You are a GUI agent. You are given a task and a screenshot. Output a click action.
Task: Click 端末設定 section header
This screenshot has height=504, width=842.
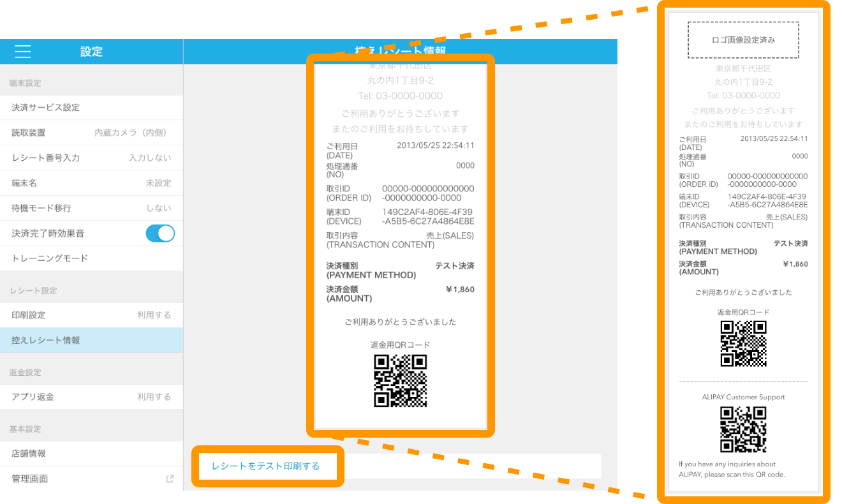(x=25, y=83)
